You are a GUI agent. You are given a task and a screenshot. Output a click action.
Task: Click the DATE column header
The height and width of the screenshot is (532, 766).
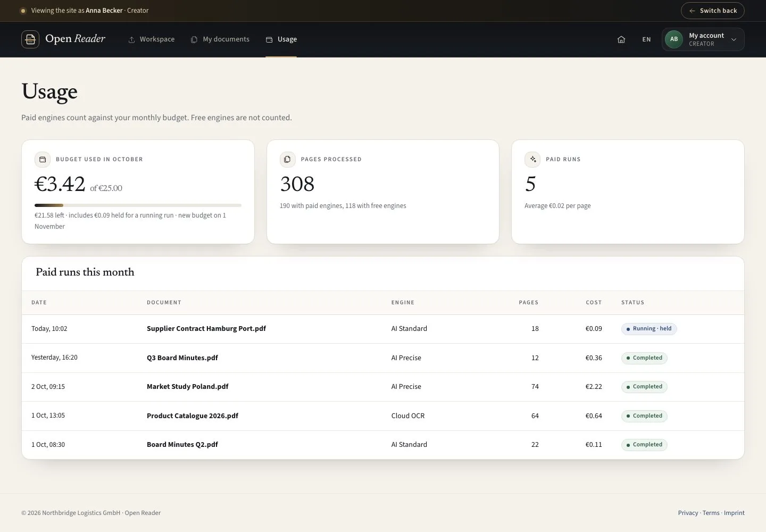(39, 303)
